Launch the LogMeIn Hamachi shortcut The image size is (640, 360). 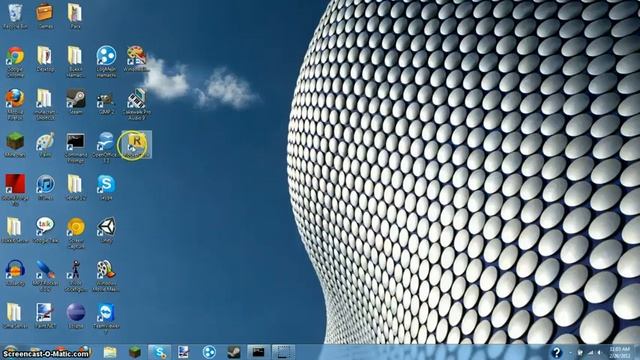click(106, 62)
